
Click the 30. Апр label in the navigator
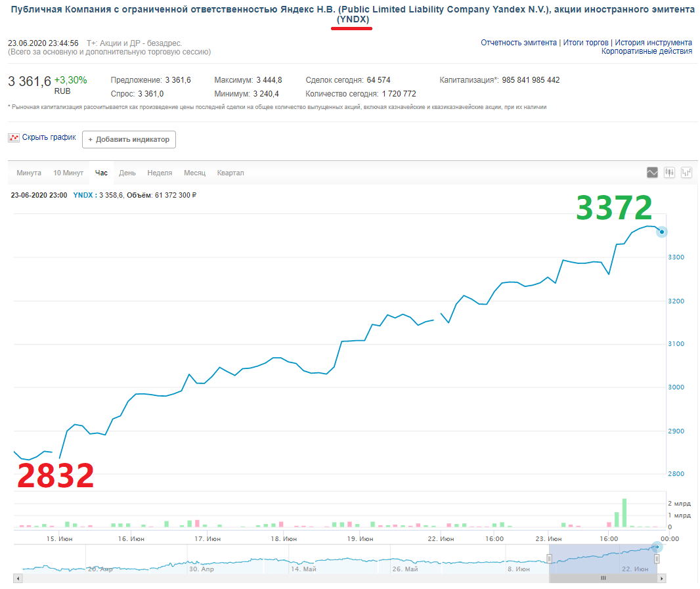pyautogui.click(x=202, y=569)
